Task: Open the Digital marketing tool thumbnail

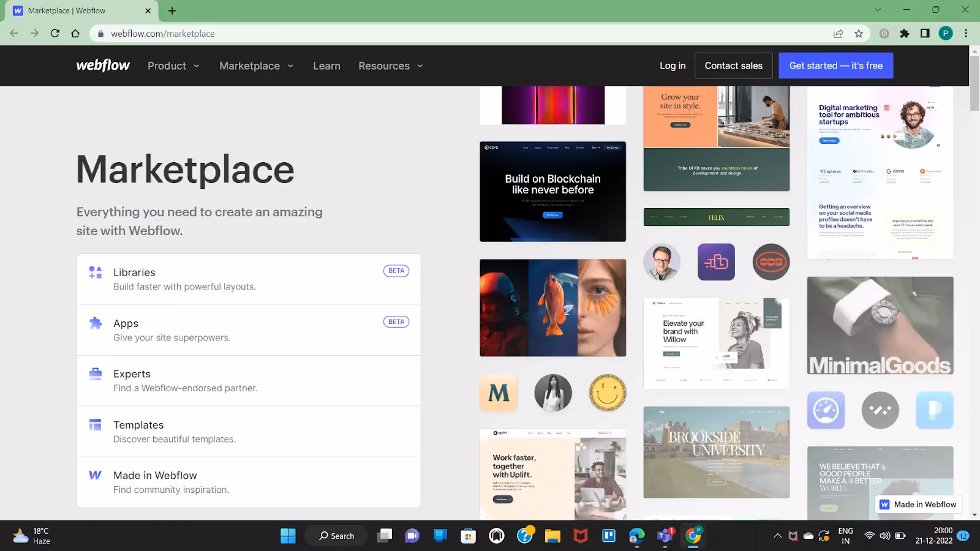Action: (x=880, y=173)
